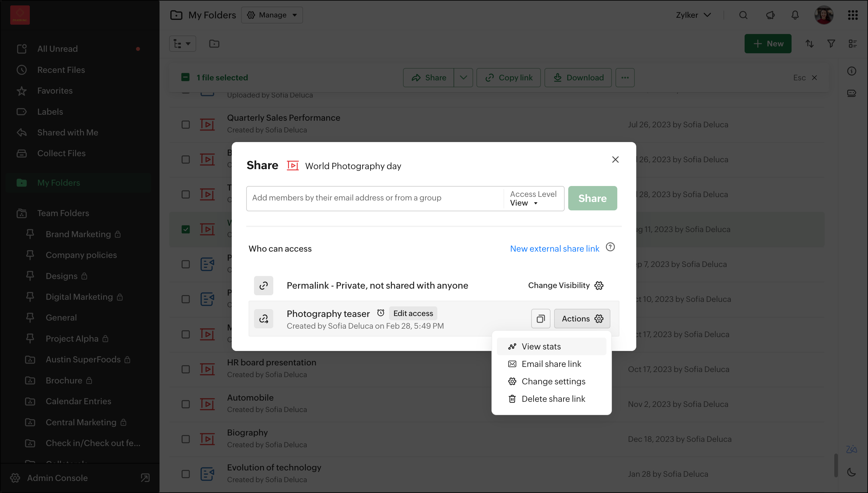
Task: Click the green Share button in dialog
Action: [x=592, y=198]
